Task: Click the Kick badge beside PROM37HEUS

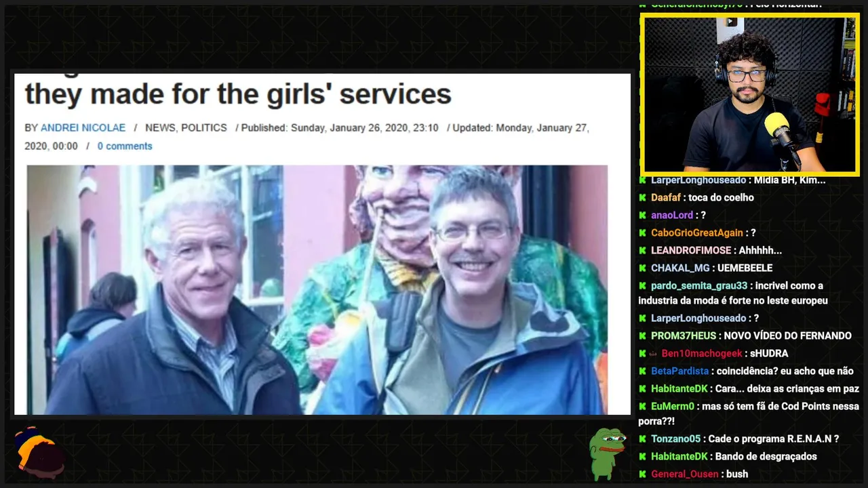Action: point(642,336)
